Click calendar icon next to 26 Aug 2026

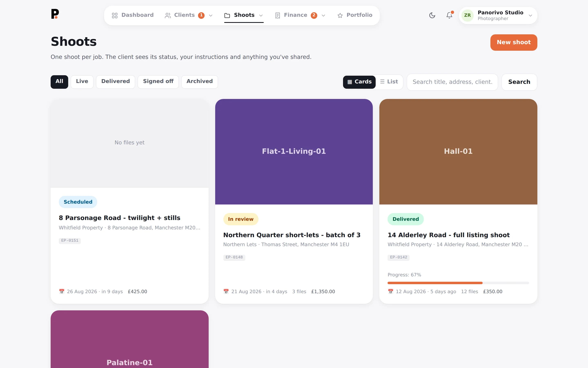coord(62,291)
